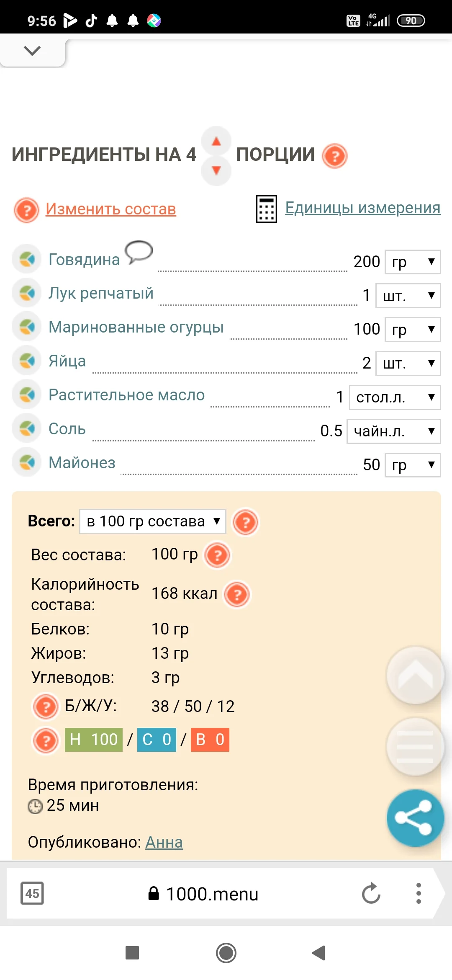Open the гр dropdown next to Майонез
The image size is (452, 980).
(x=412, y=465)
